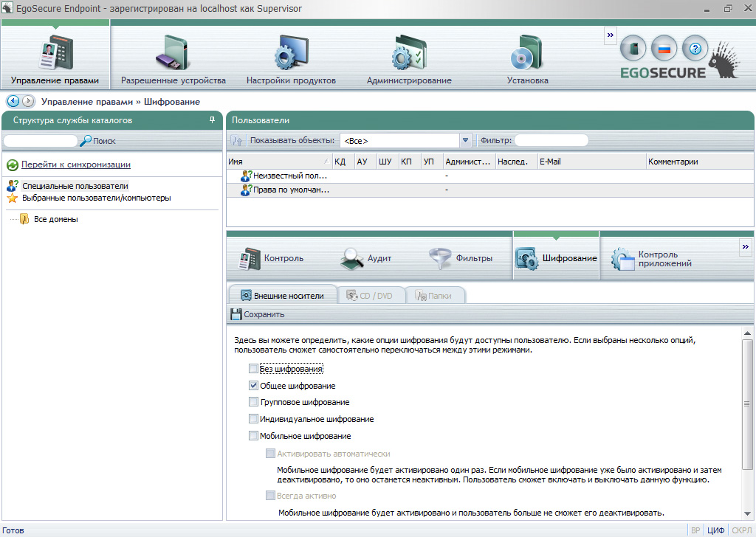Image resolution: width=756 pixels, height=537 pixels.
Task: Click the encryption panel scrollbar thumb
Action: coord(747,404)
